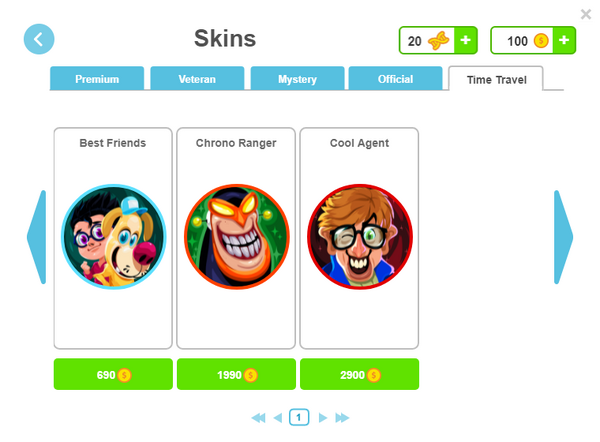Open the Mystery skins tab
Viewport: 600px width, 442px height.
point(297,78)
